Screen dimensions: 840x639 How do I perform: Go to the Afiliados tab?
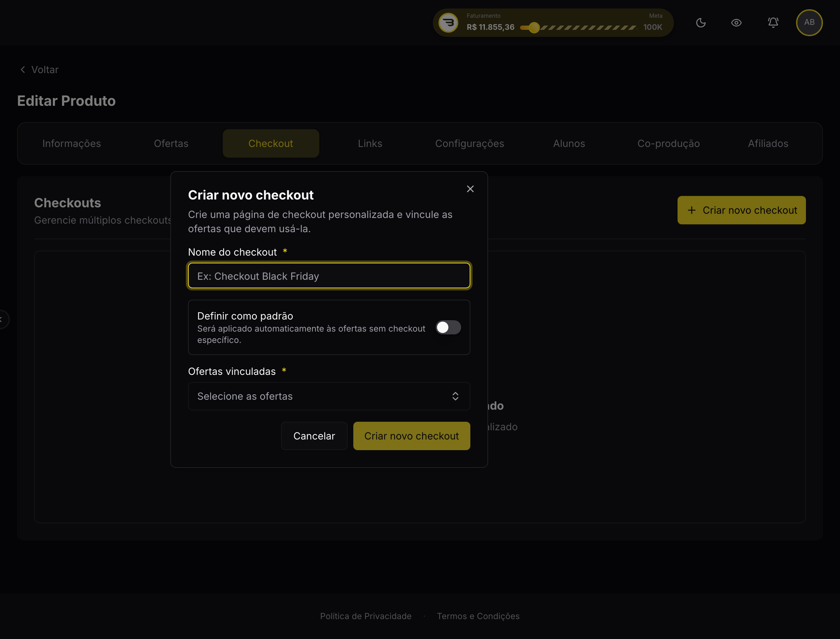click(x=768, y=143)
